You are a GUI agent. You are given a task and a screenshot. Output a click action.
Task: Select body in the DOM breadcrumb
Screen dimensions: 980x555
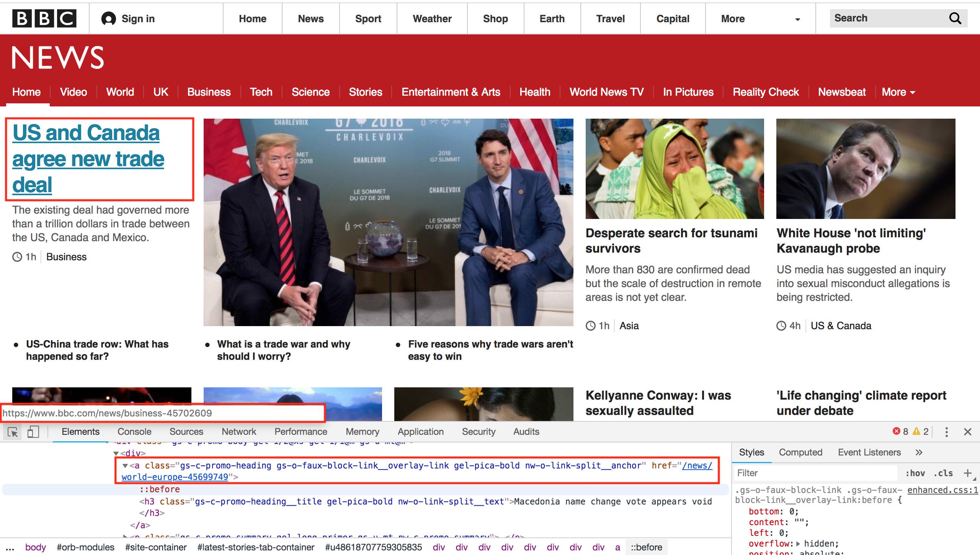pyautogui.click(x=36, y=547)
